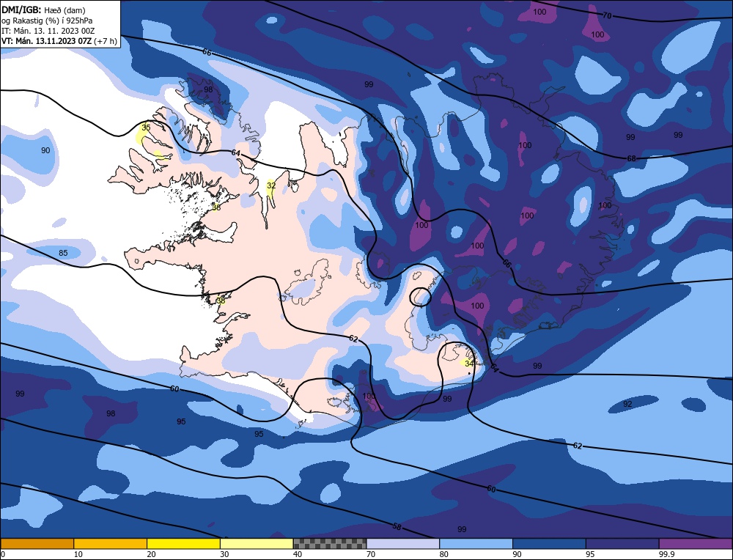Image resolution: width=733 pixels, height=560 pixels.
Task: Click the dark orange 0–10 legend swatch
Action: point(37,543)
